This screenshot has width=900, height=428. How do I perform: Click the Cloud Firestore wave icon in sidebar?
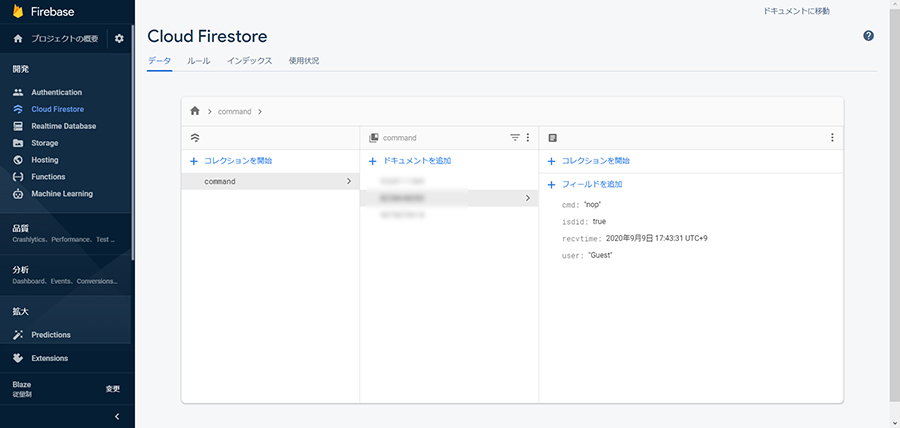click(18, 109)
